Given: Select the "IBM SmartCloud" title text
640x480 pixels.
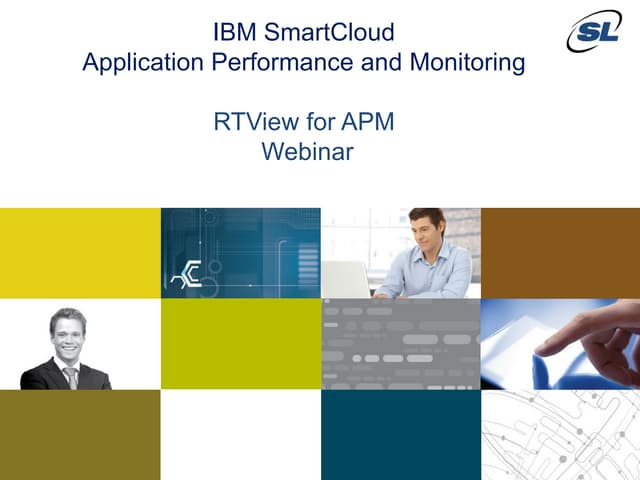Looking at the screenshot, I should coord(304,32).
